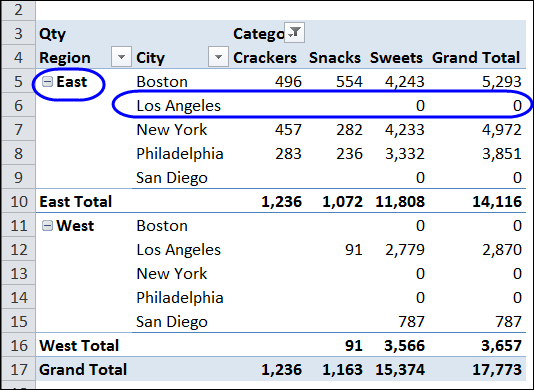Viewport: 534px width, 390px height.
Task: Open the City field dropdown arrow
Action: tap(218, 57)
